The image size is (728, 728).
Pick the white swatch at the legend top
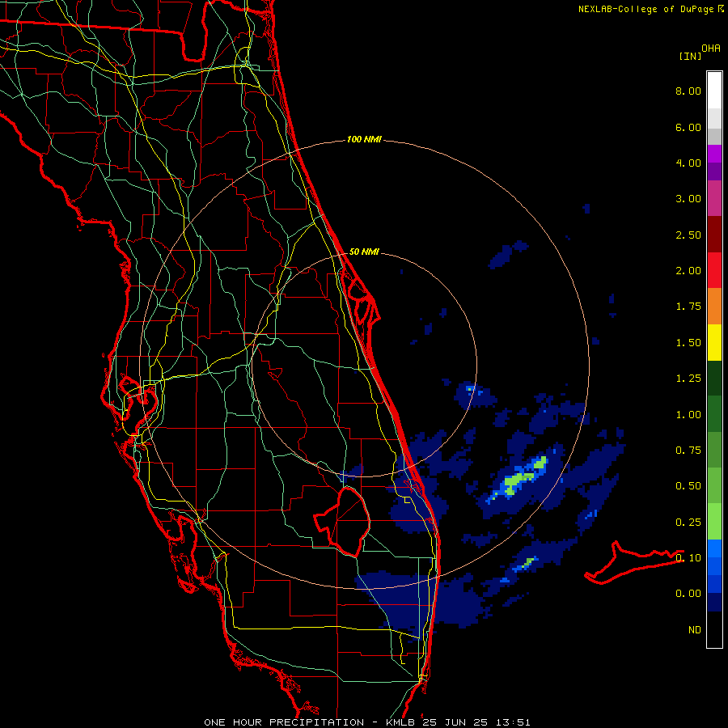click(x=714, y=91)
